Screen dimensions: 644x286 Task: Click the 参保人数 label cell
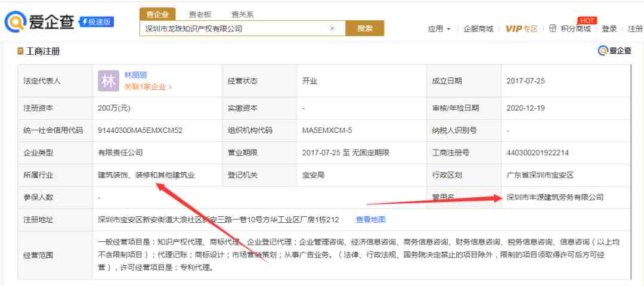coord(55,197)
